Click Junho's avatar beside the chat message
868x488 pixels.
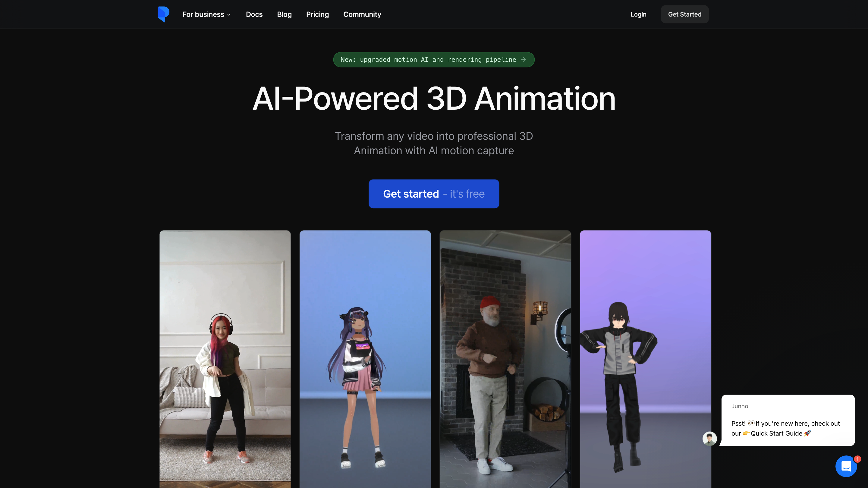click(x=709, y=439)
